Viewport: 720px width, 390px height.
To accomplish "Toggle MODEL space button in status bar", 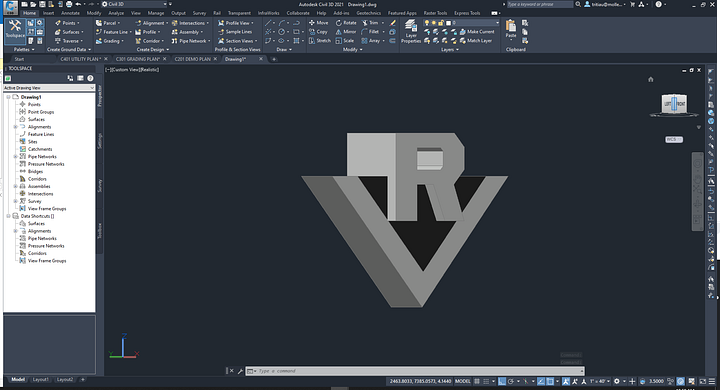I will (x=463, y=381).
